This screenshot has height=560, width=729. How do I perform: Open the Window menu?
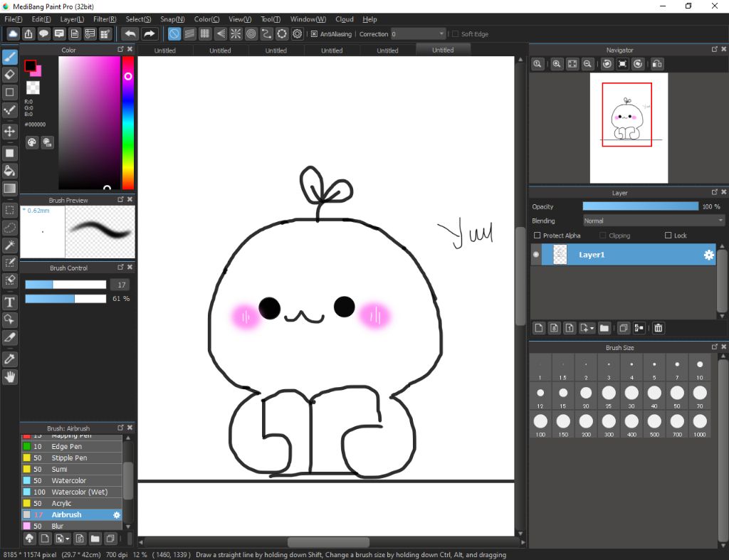tap(308, 19)
